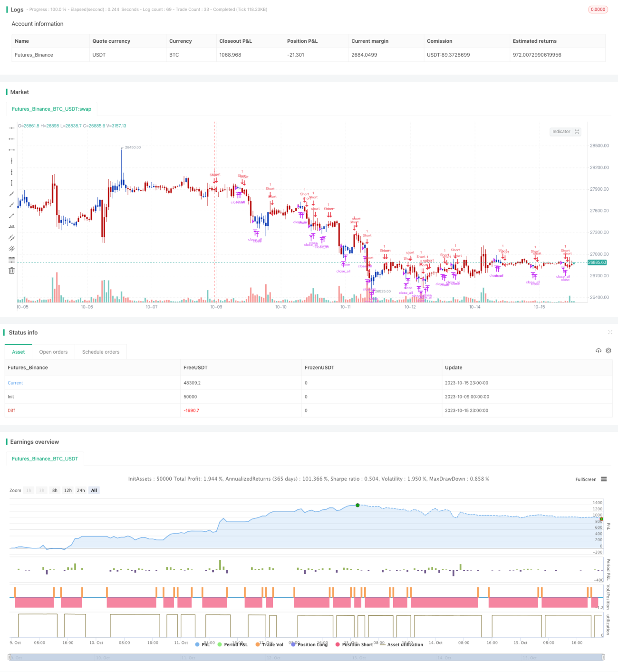Delete chart drawings with trash icon
The height and width of the screenshot is (672, 618).
[12, 271]
